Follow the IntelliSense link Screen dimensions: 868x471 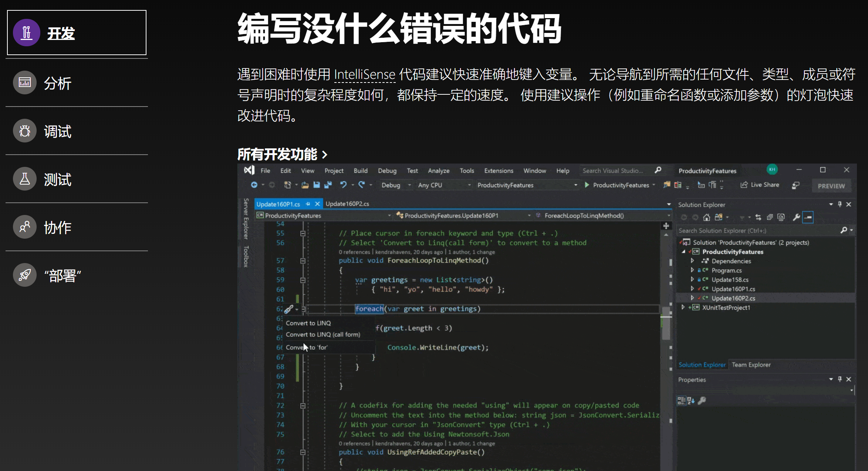click(365, 75)
